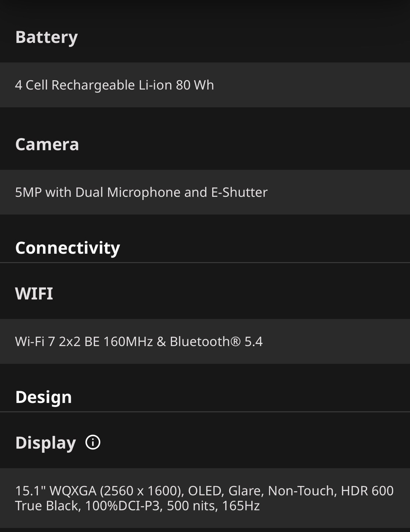Screen dimensions: 410x532
Task: Click the divider line under Connectivity
Action: click(205, 262)
